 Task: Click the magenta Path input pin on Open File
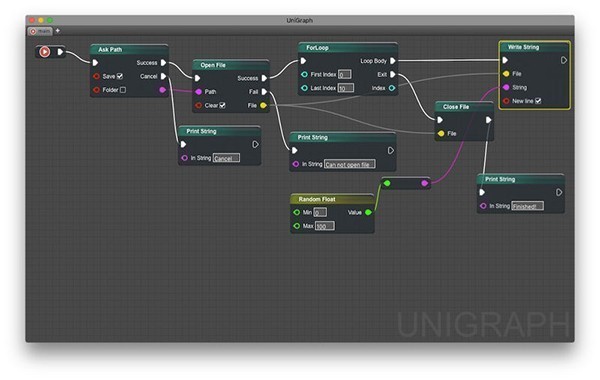(199, 92)
